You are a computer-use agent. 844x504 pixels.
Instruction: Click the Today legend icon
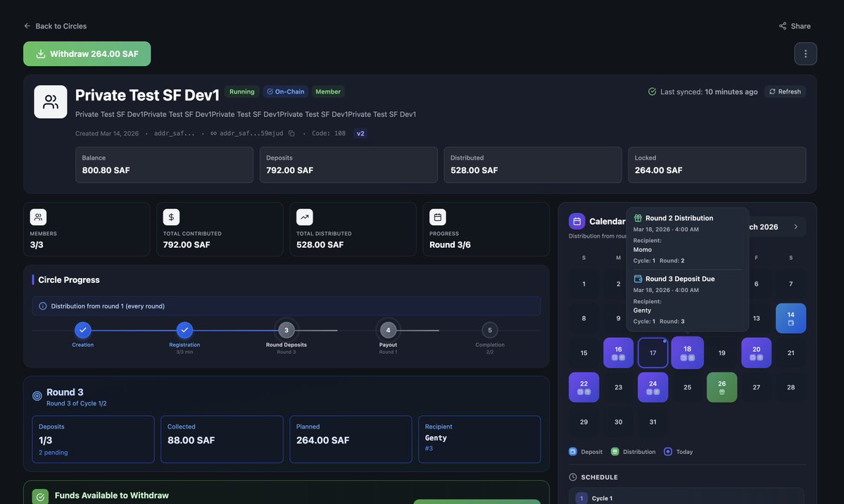668,452
